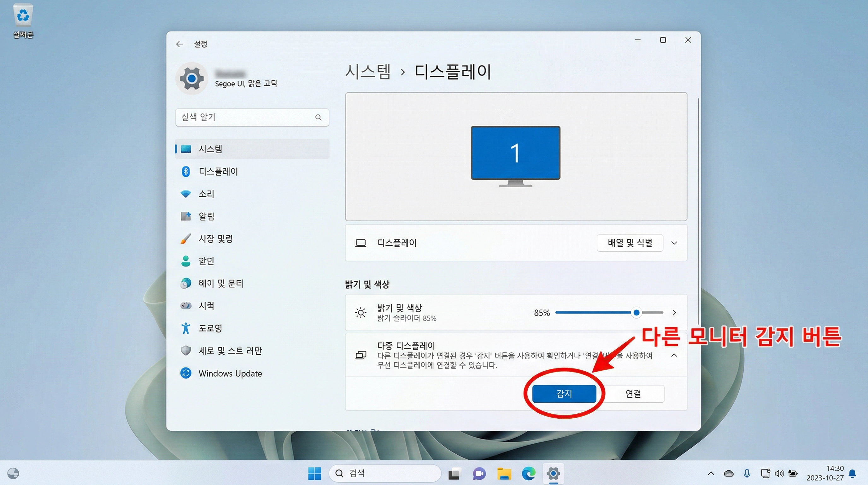Click the back arrow in Settings
The width and height of the screenshot is (868, 485).
click(x=179, y=44)
